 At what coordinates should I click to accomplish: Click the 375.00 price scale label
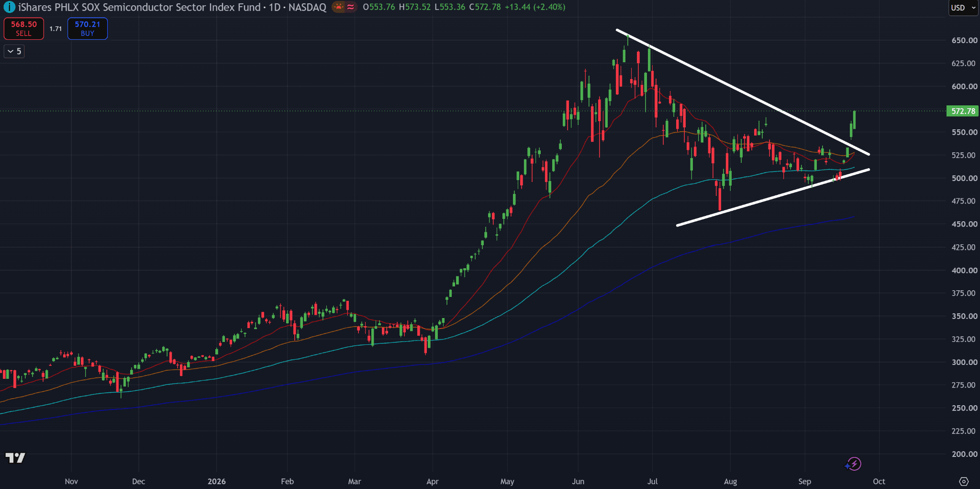[964, 293]
